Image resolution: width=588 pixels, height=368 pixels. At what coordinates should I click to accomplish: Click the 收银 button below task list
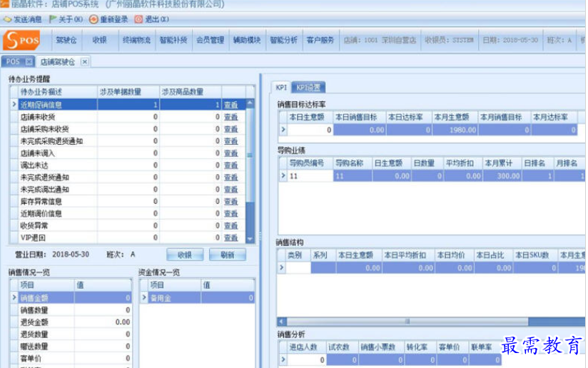click(x=185, y=255)
